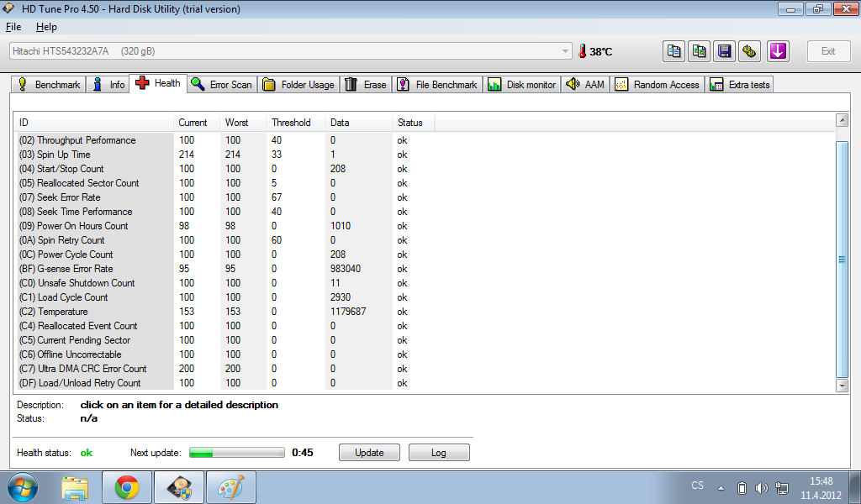
Task: Click the save screenshot floppy icon
Action: [x=724, y=51]
